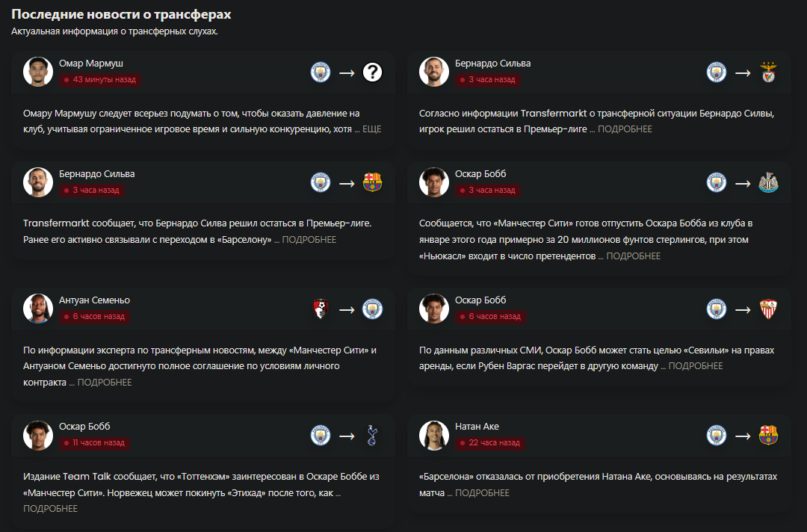Image resolution: width=807 pixels, height=532 pixels.
Task: Open ПОДРОБНЕЕ for the Натан Аке story
Action: tap(482, 493)
